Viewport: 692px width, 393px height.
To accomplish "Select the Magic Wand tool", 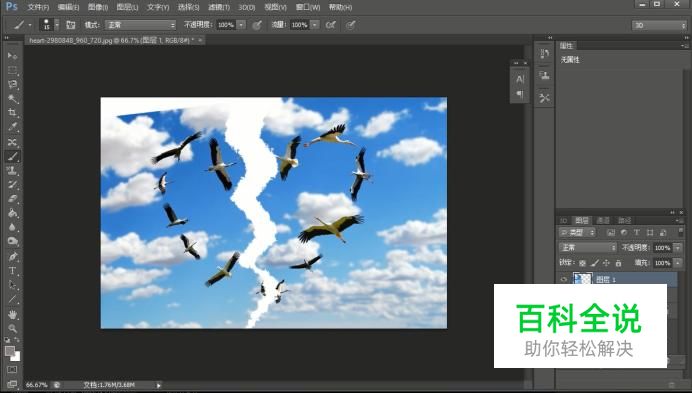I will [x=12, y=98].
